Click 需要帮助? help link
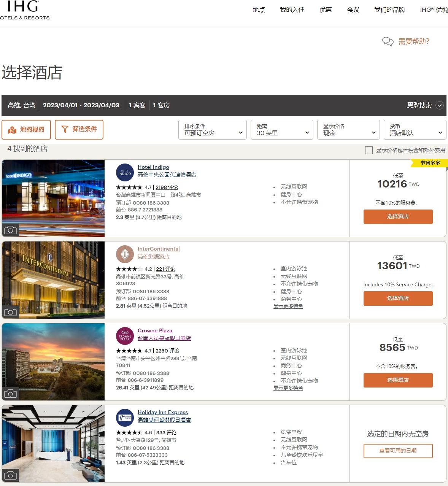Screen dimensions: 448x486 414,41
